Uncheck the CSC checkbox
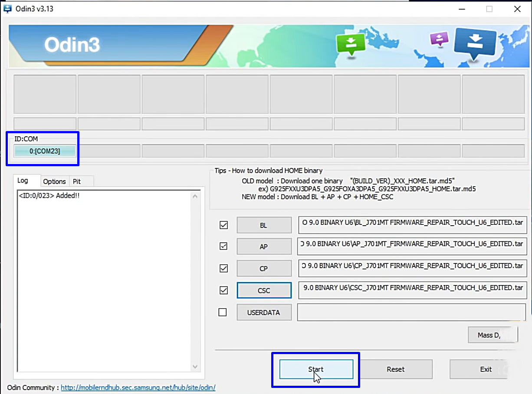This screenshot has width=532, height=394. click(223, 290)
